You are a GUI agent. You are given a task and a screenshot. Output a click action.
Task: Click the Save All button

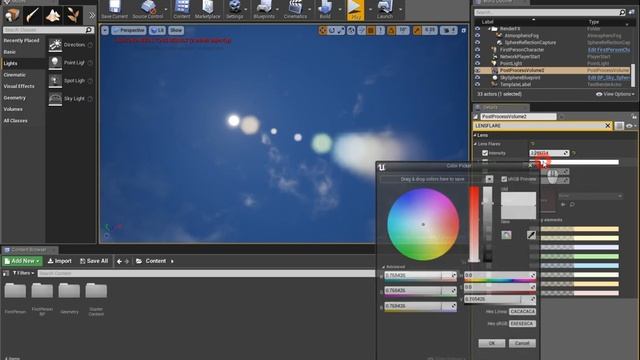click(94, 261)
